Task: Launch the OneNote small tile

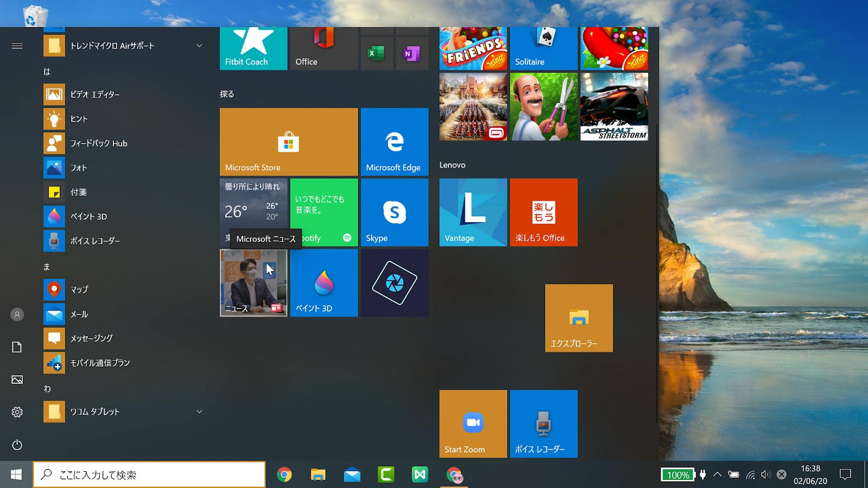Action: point(412,53)
